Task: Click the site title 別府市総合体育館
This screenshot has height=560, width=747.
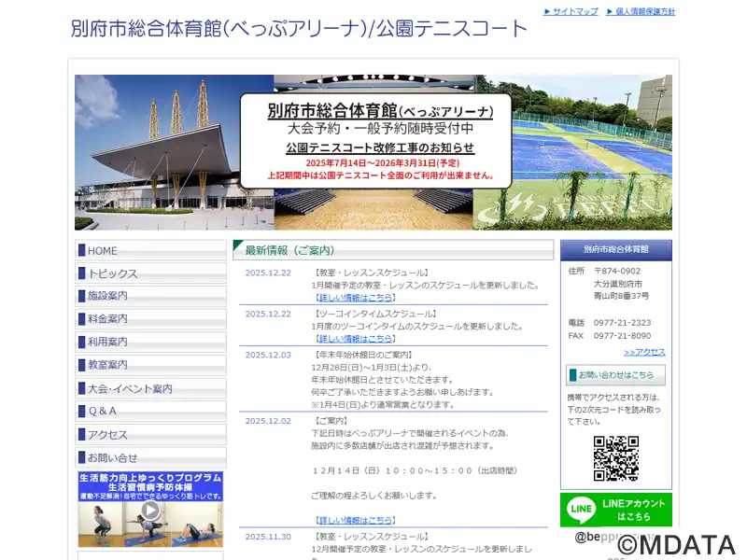Action: (299, 29)
